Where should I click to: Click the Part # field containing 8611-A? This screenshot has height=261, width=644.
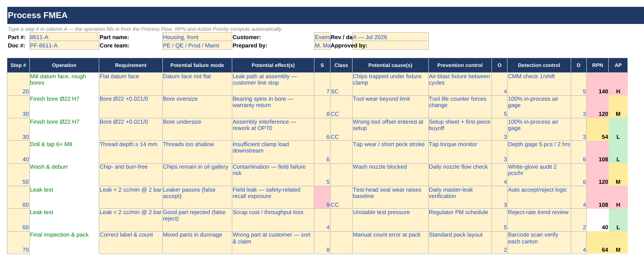[x=64, y=37]
